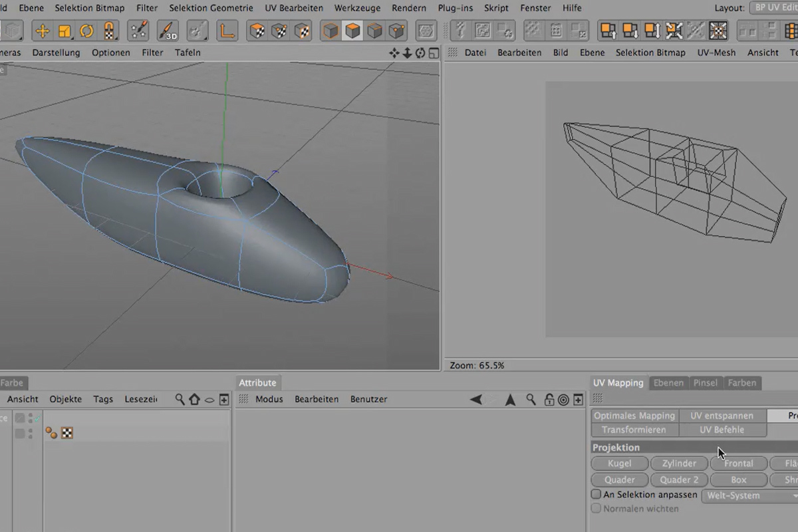Activate the 3D paint brush icon
Viewport: 798px width, 532px height.
pos(168,31)
